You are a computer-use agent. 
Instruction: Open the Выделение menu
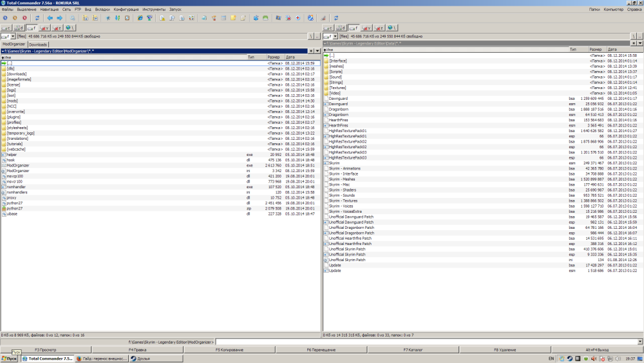(26, 10)
